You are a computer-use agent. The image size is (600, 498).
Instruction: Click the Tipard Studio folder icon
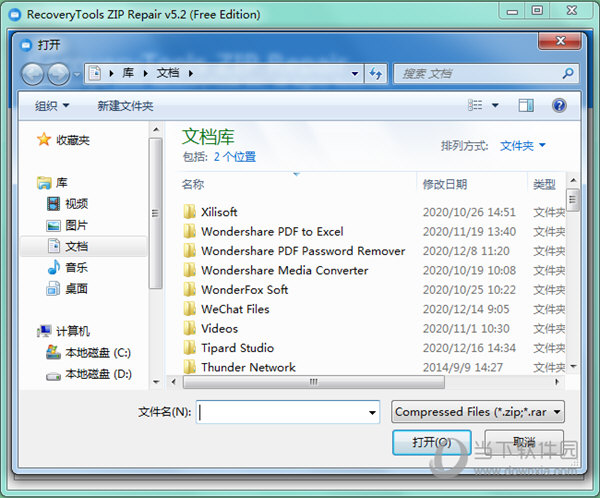coord(189,348)
